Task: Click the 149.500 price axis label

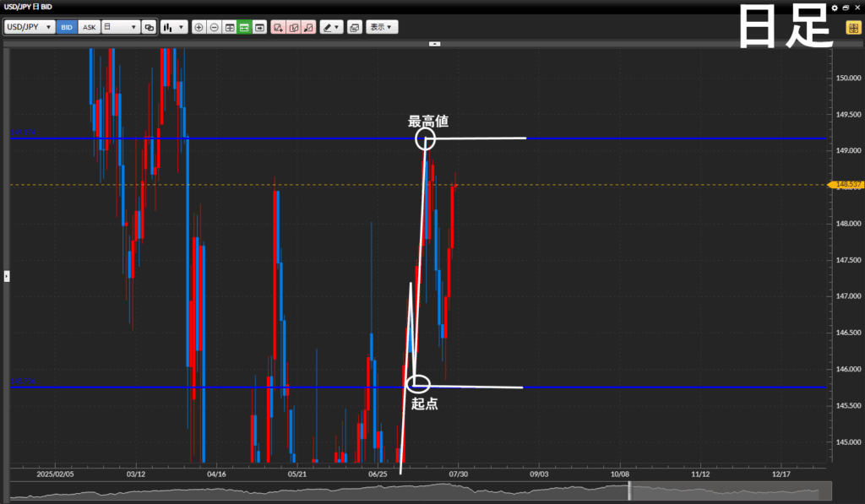Action: point(848,115)
